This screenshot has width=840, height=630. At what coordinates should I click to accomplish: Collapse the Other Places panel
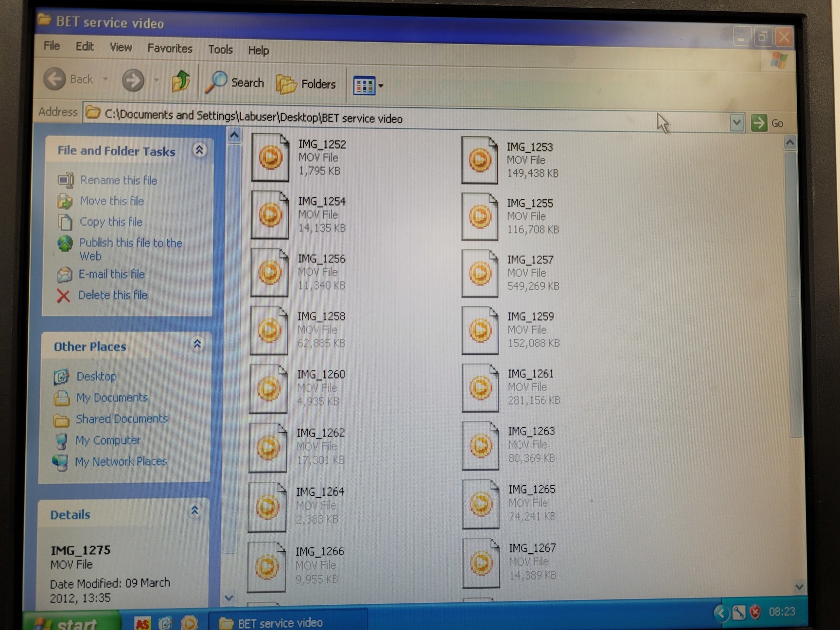coord(197,344)
